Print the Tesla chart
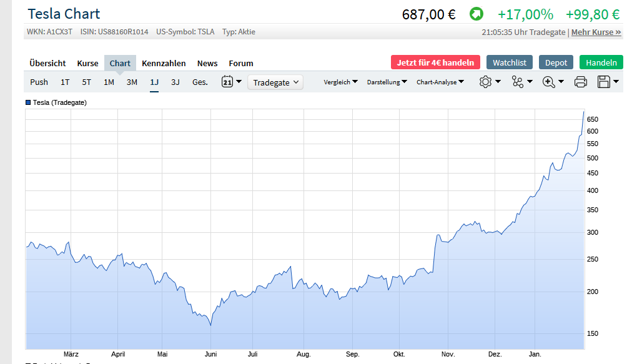Viewport: 632px width, 364px height. [x=580, y=81]
